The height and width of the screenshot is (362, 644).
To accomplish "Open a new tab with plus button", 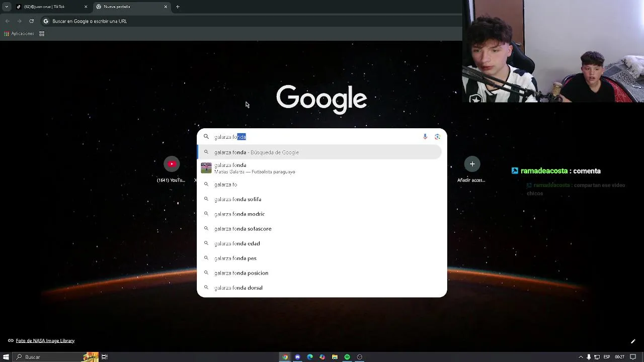I will pos(178,7).
